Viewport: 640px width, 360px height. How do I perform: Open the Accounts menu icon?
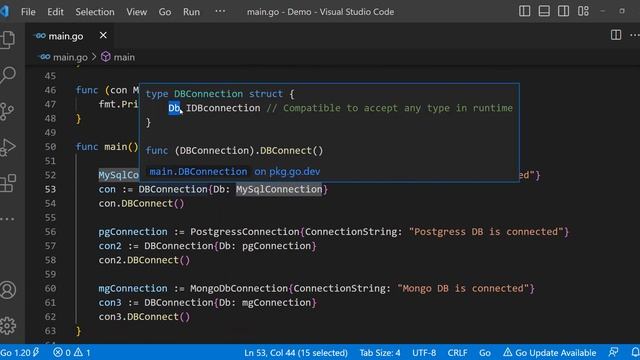[7, 290]
